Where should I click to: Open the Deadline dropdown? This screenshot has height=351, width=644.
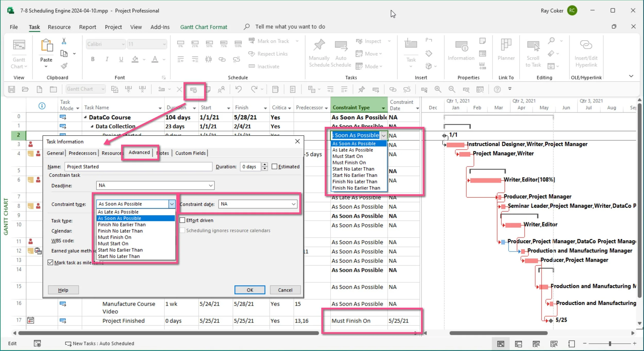211,185
